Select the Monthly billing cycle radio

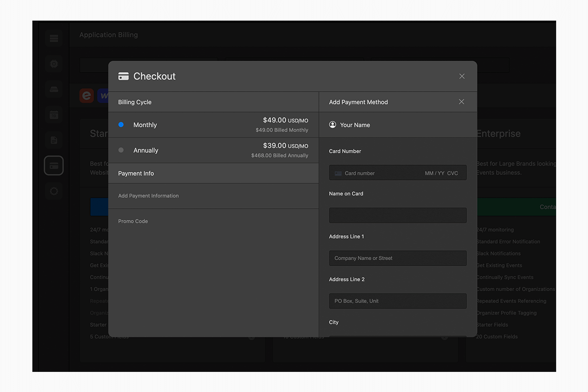[121, 125]
